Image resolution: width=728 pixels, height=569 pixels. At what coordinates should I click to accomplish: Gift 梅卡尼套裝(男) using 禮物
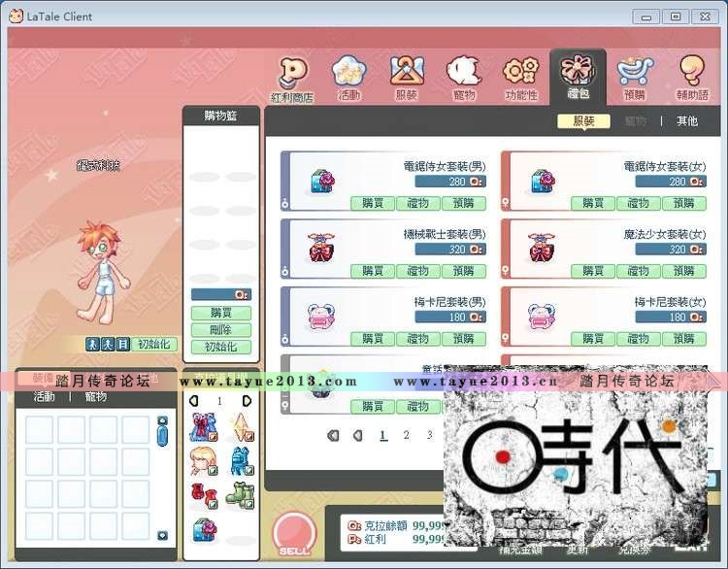pos(417,339)
